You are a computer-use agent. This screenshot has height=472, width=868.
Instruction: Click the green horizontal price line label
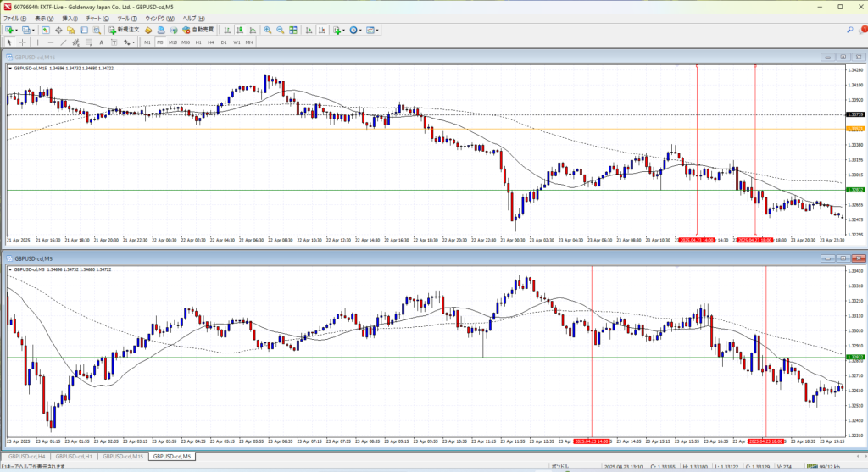(x=854, y=190)
